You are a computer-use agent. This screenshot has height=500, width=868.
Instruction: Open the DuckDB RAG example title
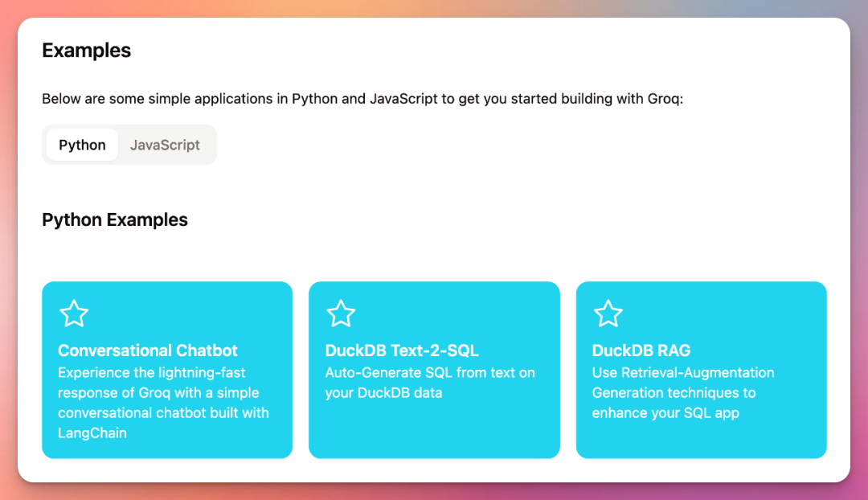[641, 350]
